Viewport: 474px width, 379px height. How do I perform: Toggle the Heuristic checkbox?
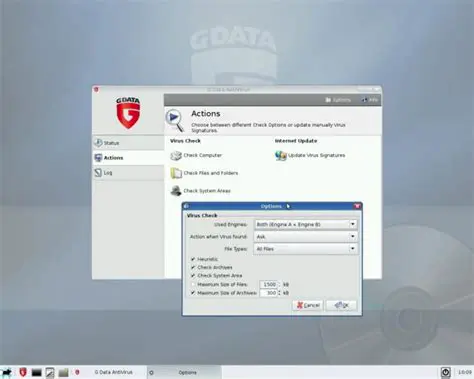click(x=193, y=259)
